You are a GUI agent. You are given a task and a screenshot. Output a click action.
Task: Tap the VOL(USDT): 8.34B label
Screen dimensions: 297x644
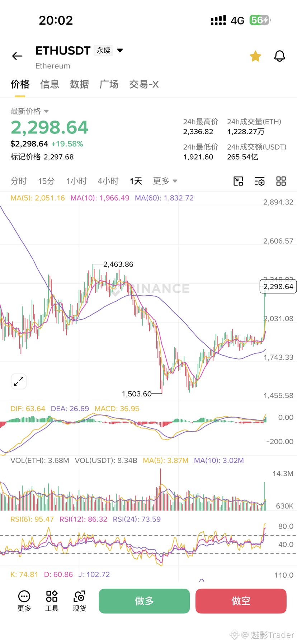click(106, 460)
